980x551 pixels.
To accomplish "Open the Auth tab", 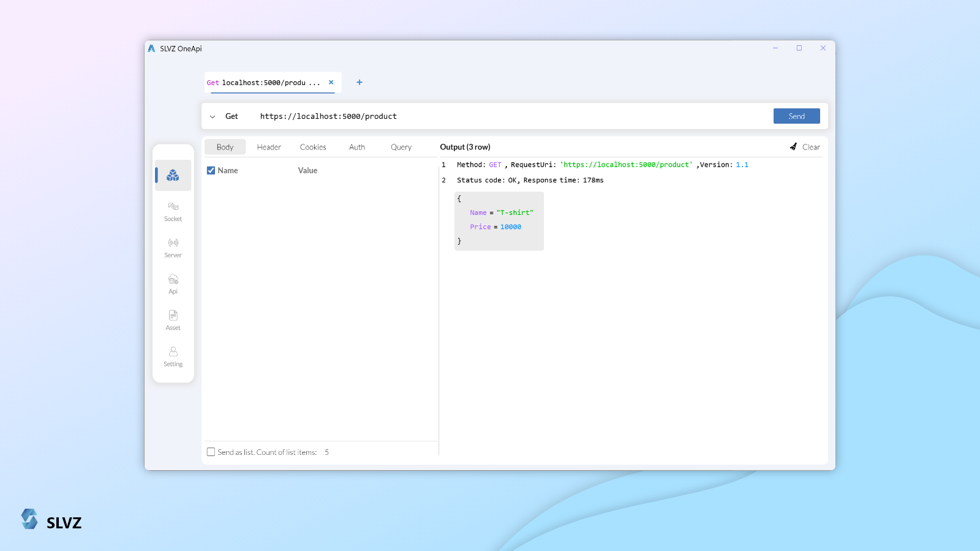I will tap(356, 148).
